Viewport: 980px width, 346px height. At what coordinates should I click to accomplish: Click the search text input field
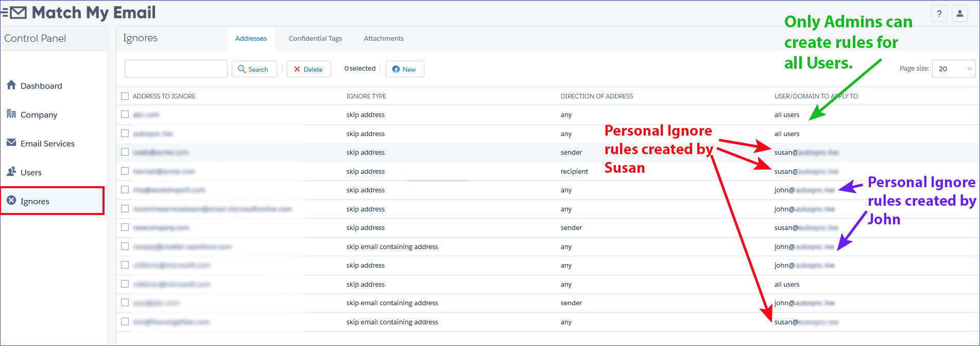pos(176,69)
